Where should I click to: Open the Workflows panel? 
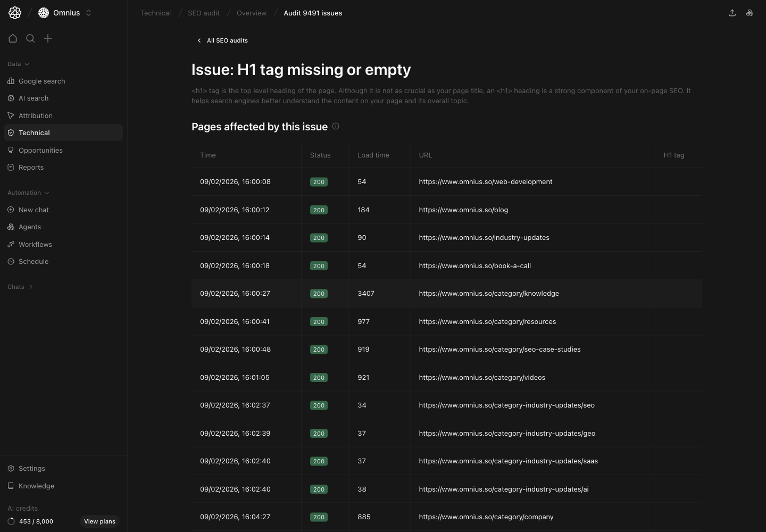pyautogui.click(x=35, y=244)
